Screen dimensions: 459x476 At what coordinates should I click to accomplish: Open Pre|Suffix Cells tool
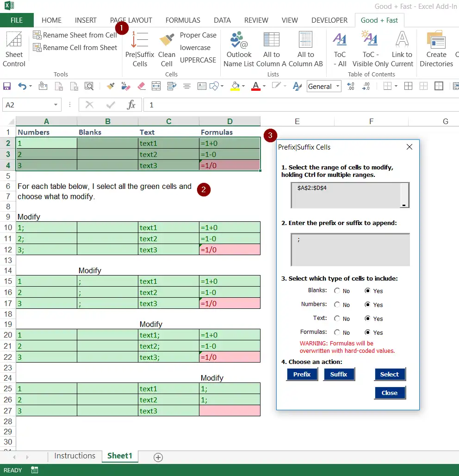(140, 49)
